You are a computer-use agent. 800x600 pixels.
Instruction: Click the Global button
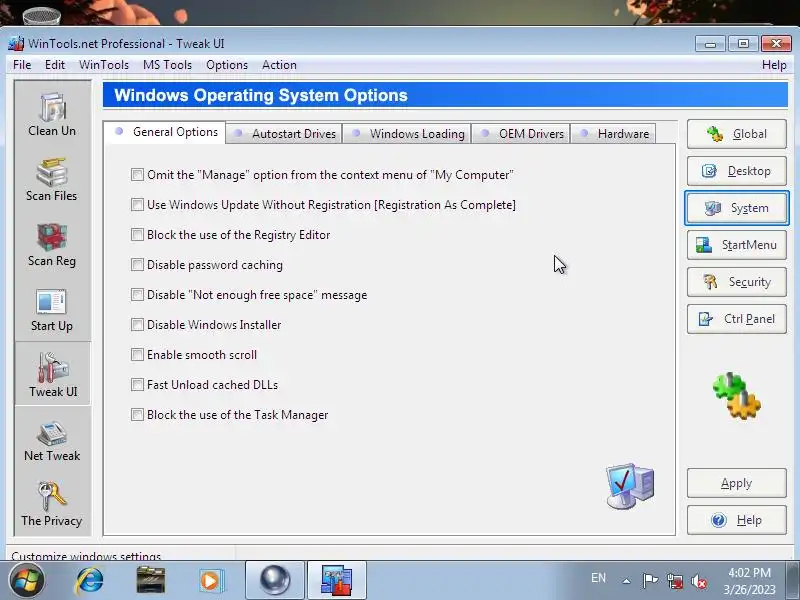[x=737, y=134]
